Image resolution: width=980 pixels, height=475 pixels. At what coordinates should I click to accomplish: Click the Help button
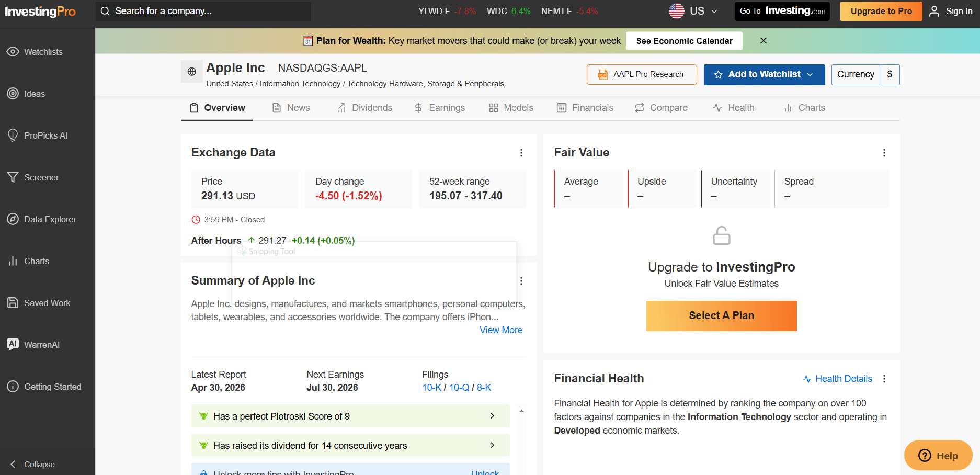(x=938, y=456)
